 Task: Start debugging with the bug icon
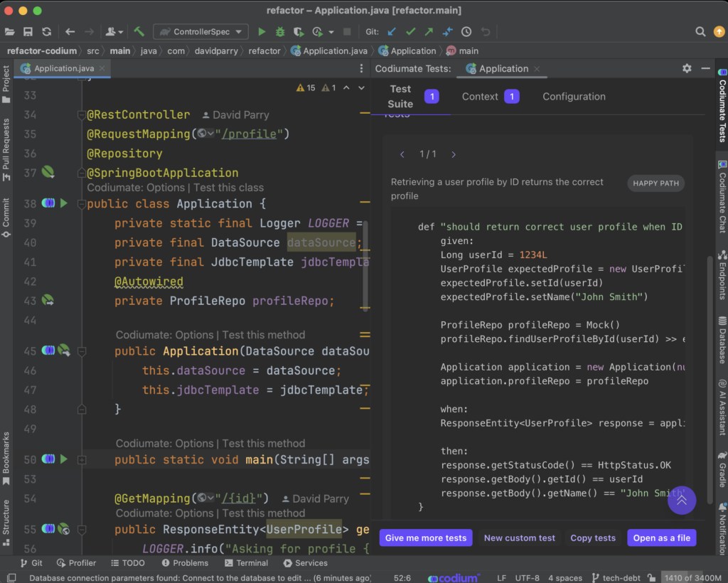pos(280,31)
